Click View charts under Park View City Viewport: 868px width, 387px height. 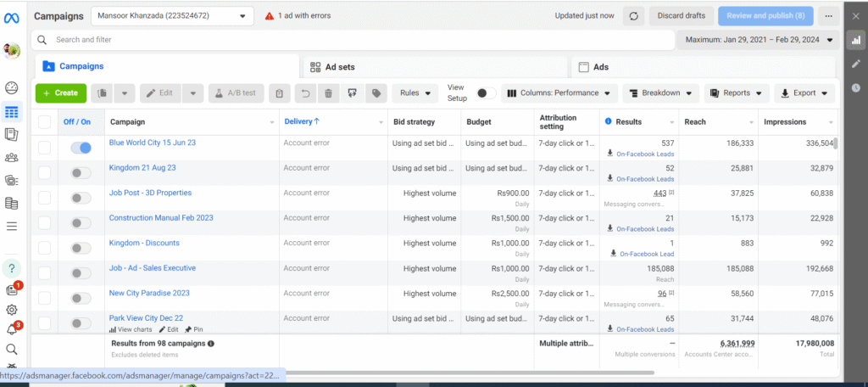pyautogui.click(x=131, y=329)
